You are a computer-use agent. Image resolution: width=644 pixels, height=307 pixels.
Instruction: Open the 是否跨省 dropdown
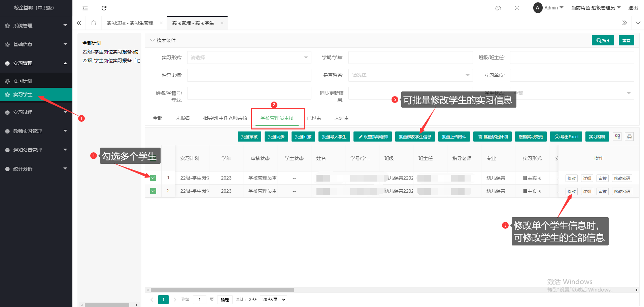pos(410,75)
